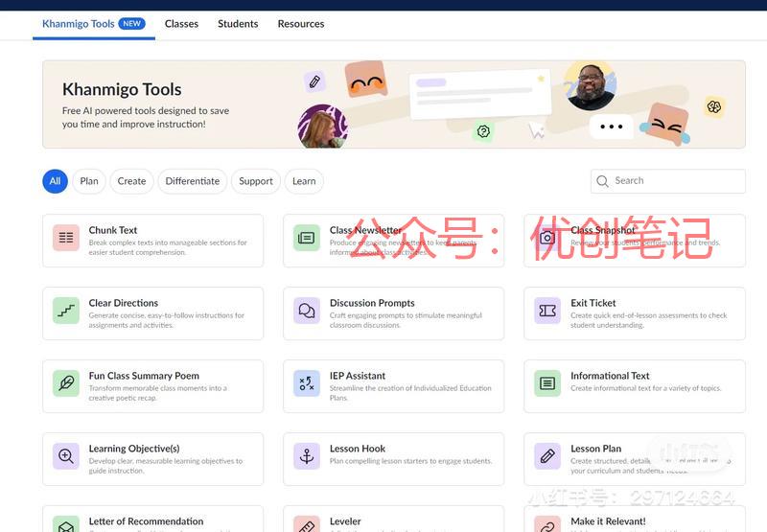Click the Letter of Recommendation envelope icon
The height and width of the screenshot is (532, 767).
pyautogui.click(x=66, y=524)
